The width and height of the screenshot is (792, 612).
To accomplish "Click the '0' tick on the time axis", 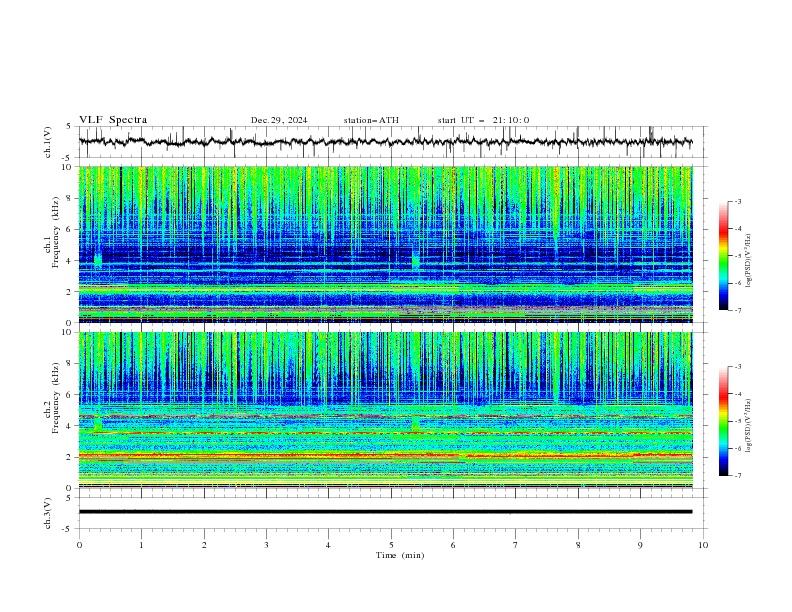I will [x=79, y=545].
